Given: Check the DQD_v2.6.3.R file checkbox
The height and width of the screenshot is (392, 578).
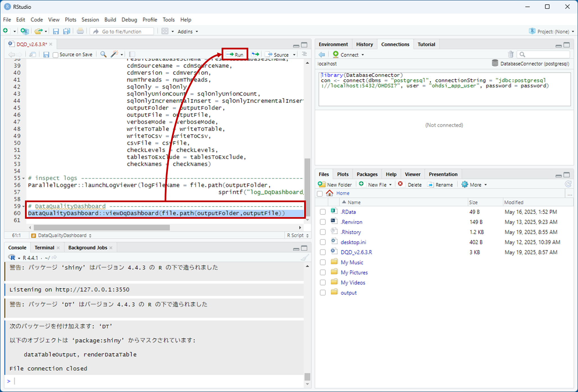Looking at the screenshot, I should pos(323,252).
